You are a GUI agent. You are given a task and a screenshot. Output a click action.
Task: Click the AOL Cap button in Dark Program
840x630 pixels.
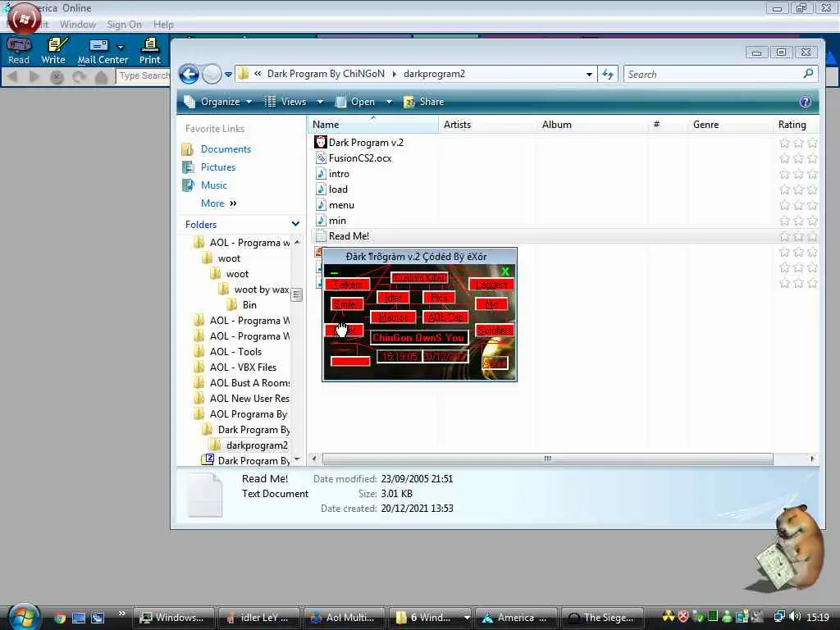click(x=445, y=317)
